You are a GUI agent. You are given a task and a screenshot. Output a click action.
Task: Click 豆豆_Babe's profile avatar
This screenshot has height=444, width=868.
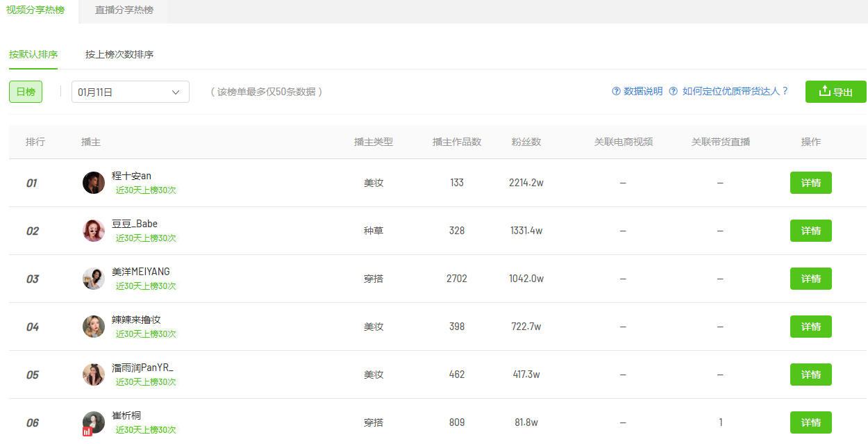pos(94,231)
